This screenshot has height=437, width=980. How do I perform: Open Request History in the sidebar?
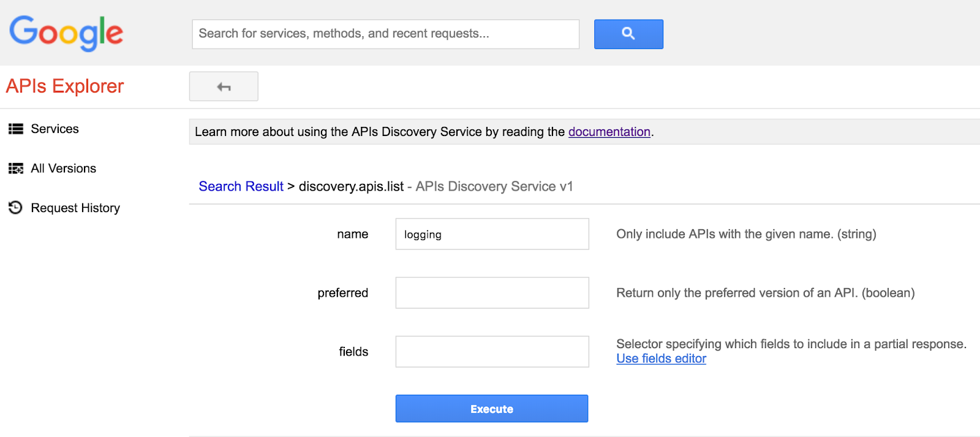(75, 208)
